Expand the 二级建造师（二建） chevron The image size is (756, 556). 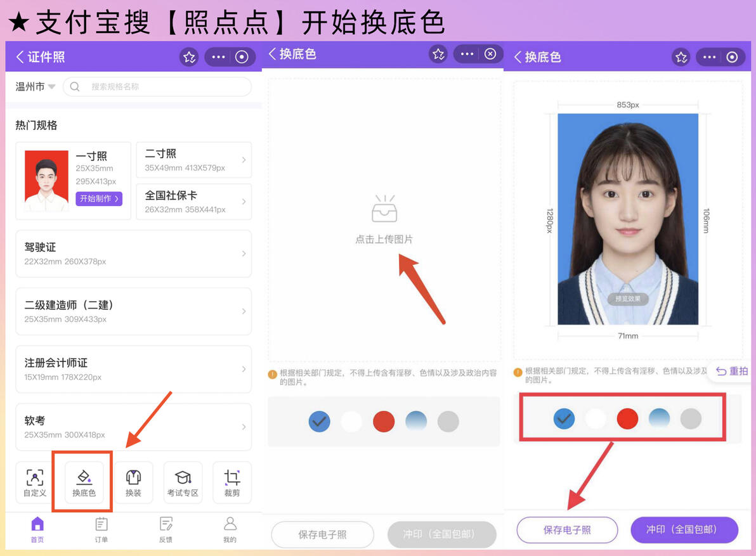[x=244, y=311]
